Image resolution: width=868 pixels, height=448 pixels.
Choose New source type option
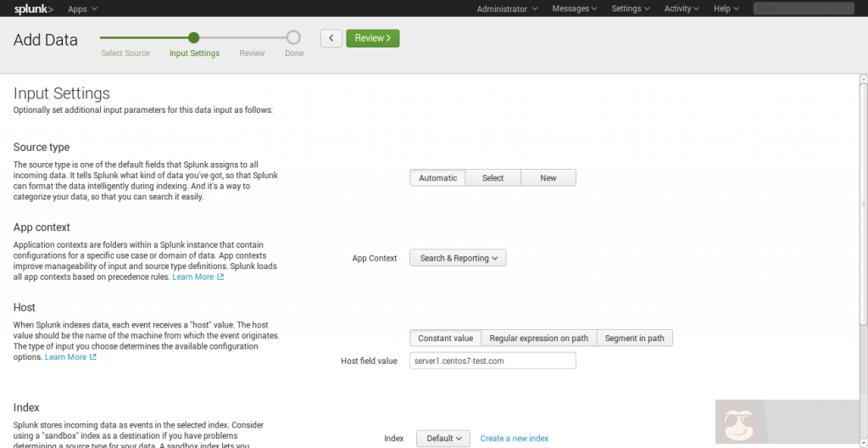coord(548,178)
